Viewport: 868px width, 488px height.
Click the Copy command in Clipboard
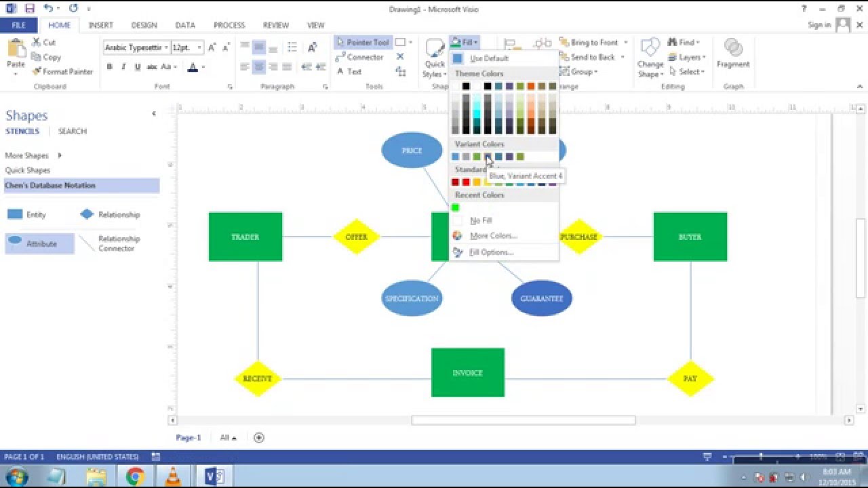click(x=46, y=57)
